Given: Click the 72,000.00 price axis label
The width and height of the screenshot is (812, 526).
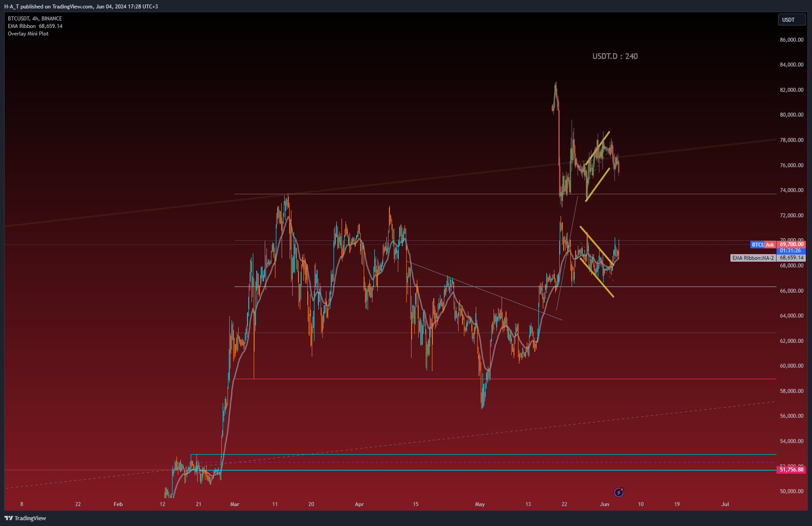Looking at the screenshot, I should click(792, 216).
